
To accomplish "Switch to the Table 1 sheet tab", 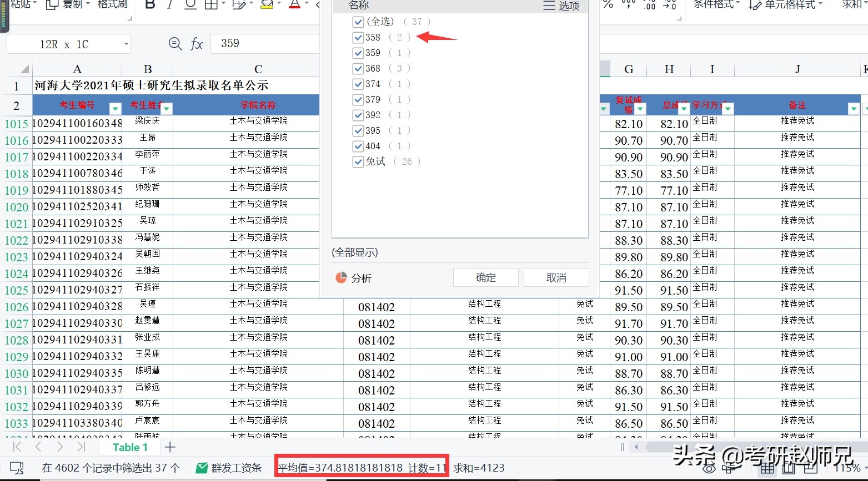I will click(129, 447).
